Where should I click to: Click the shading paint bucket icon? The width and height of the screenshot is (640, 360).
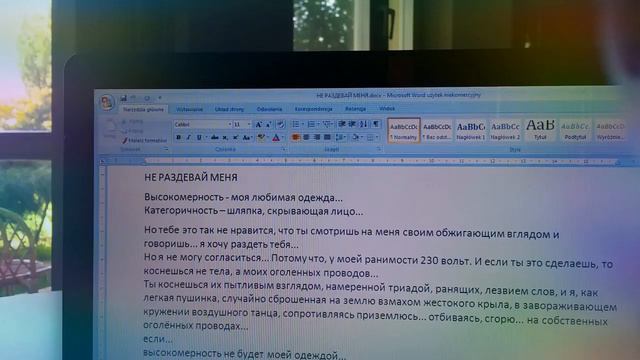356,138
